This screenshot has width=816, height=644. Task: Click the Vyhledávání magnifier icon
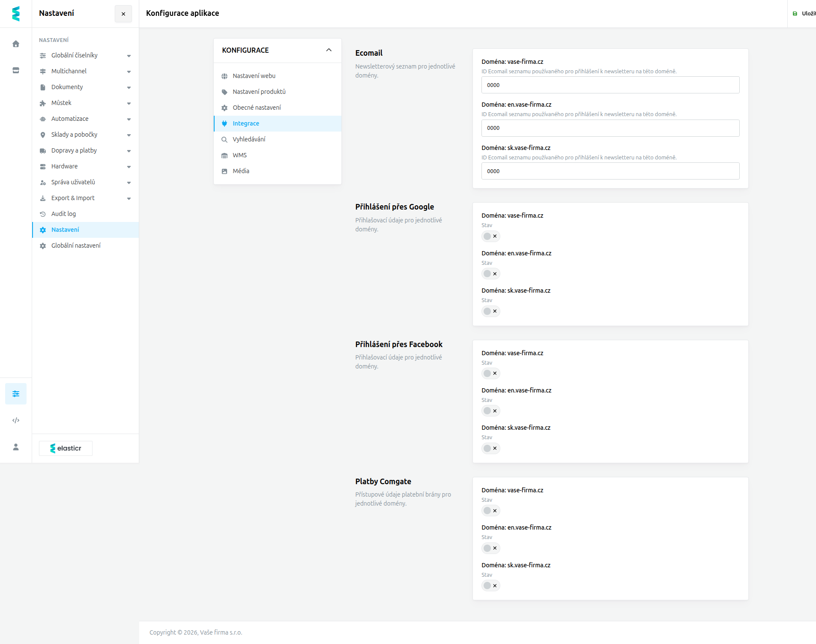point(224,140)
